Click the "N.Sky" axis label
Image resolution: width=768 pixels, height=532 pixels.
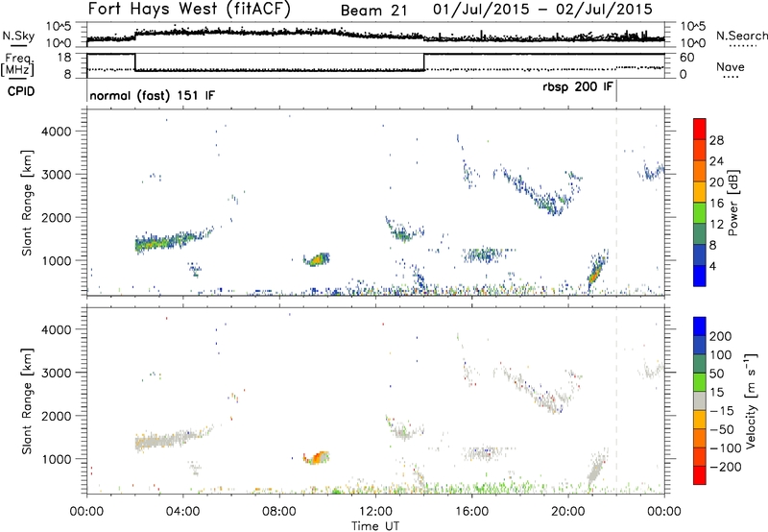[x=18, y=36]
